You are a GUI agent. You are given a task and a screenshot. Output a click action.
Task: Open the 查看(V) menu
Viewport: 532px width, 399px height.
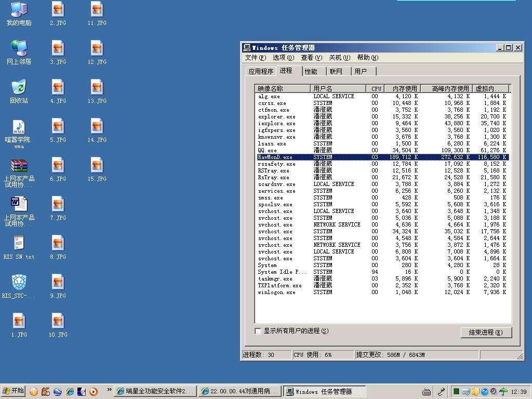point(311,58)
